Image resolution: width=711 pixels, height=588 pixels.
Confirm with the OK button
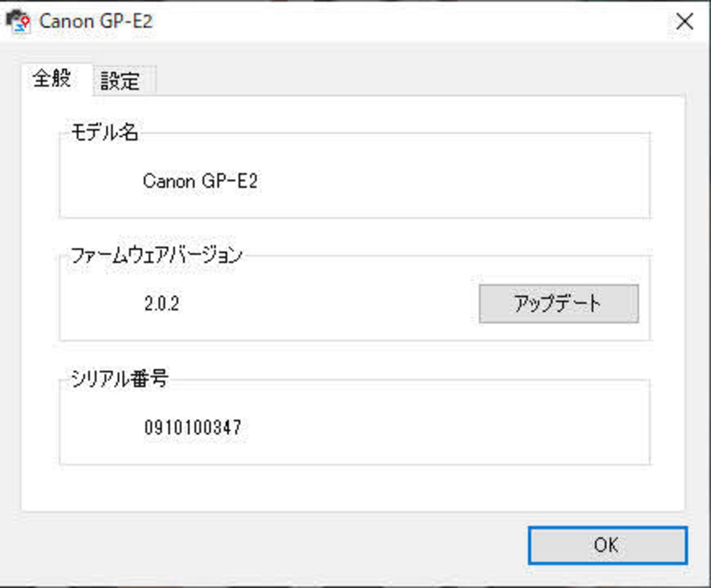(608, 545)
